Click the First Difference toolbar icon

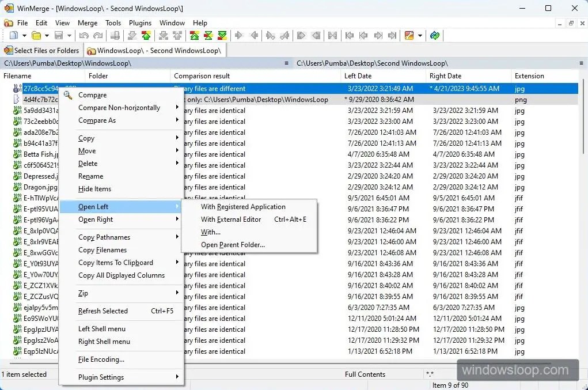tap(195, 36)
